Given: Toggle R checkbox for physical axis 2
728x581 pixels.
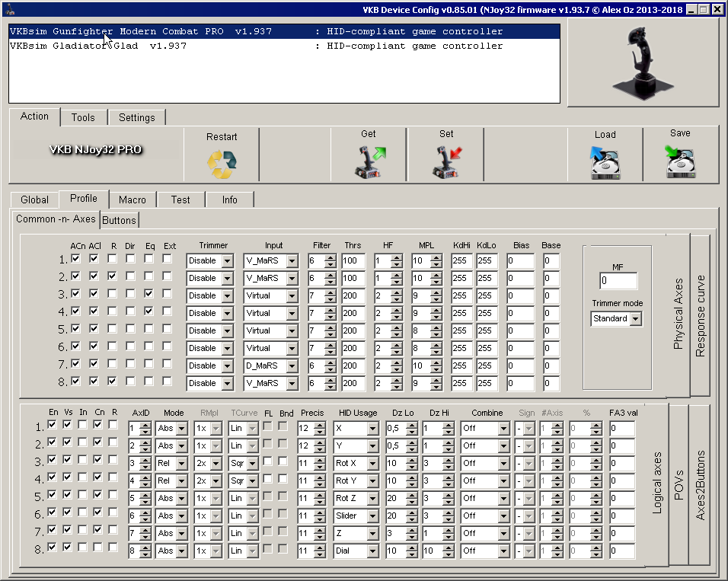Looking at the screenshot, I should point(113,276).
